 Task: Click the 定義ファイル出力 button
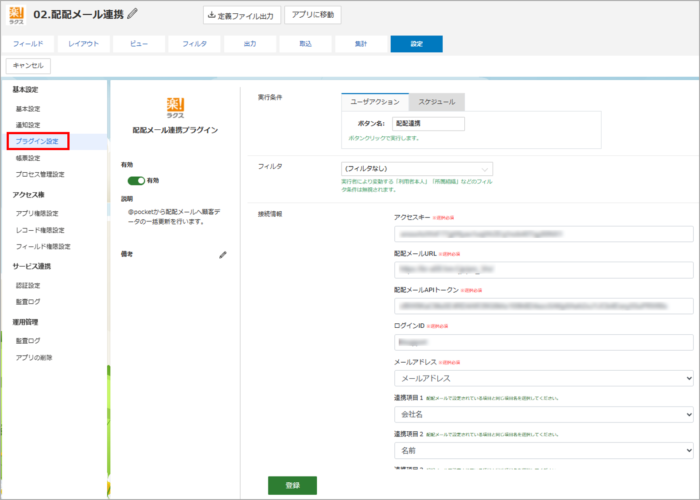pos(242,15)
